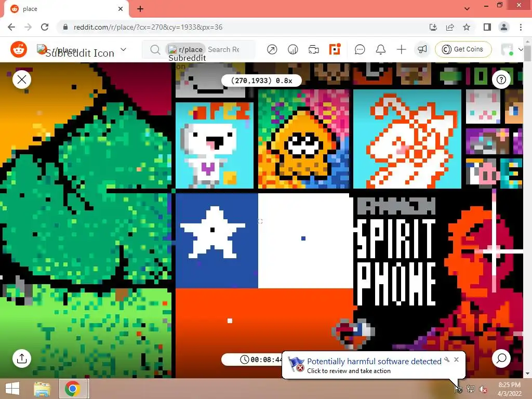Open the tab search chevron
The image size is (532, 399).
point(467,9)
